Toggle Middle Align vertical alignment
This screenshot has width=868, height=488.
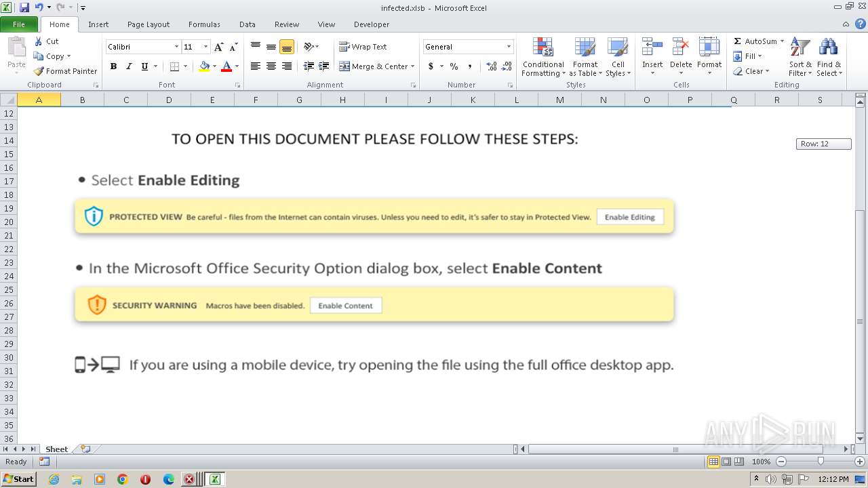[x=271, y=47]
